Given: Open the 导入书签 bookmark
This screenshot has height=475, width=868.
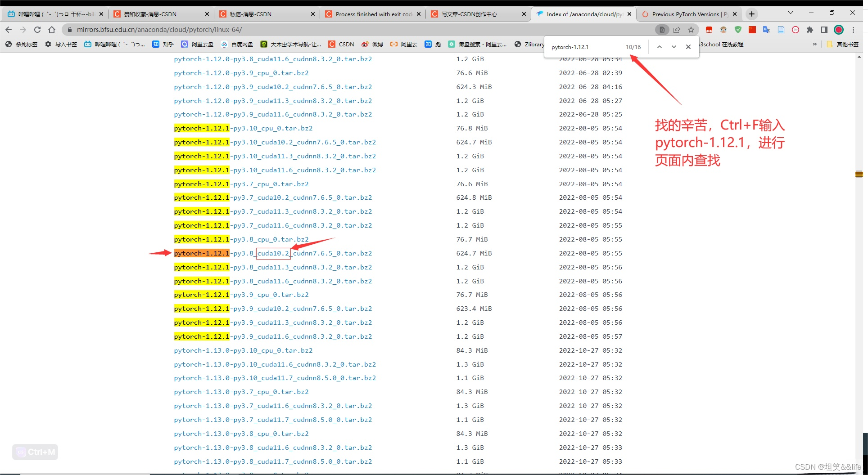Looking at the screenshot, I should click(61, 44).
